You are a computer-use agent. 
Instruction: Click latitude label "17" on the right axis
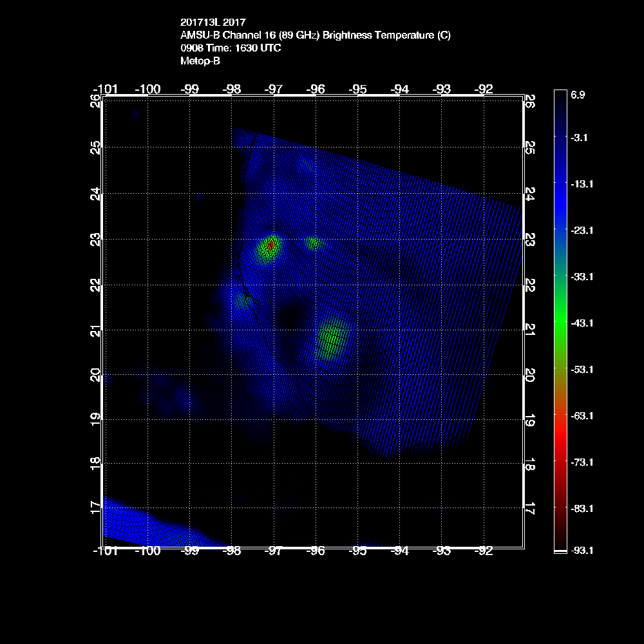tap(530, 507)
